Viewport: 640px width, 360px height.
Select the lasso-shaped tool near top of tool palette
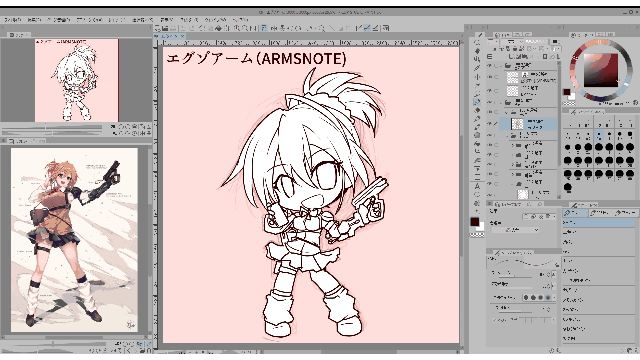tap(477, 59)
